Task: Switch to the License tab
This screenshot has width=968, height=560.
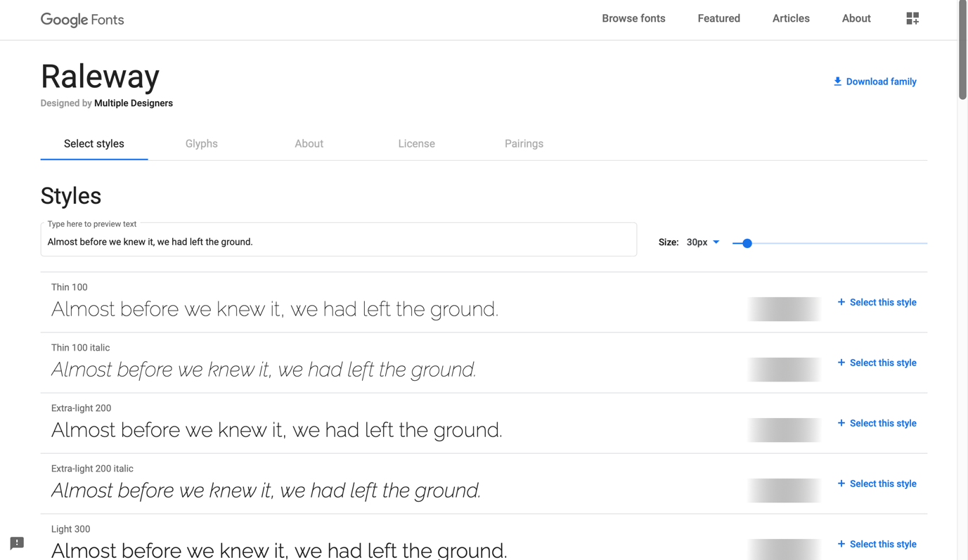Action: pos(417,143)
